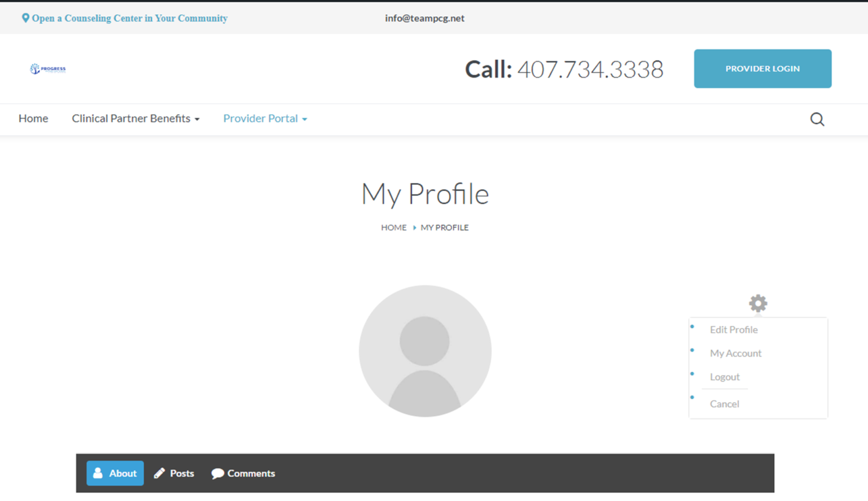868x501 pixels.
Task: Click the default profile avatar picture
Action: tap(425, 351)
